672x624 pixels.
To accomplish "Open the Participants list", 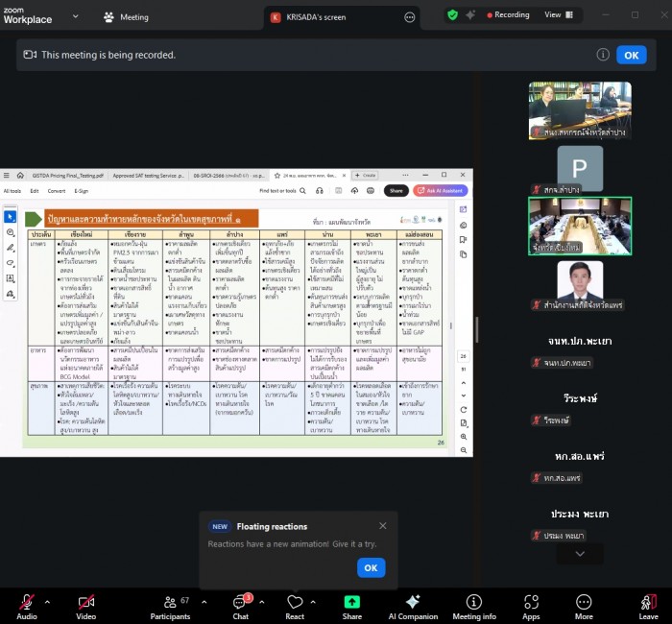I will click(x=170, y=606).
